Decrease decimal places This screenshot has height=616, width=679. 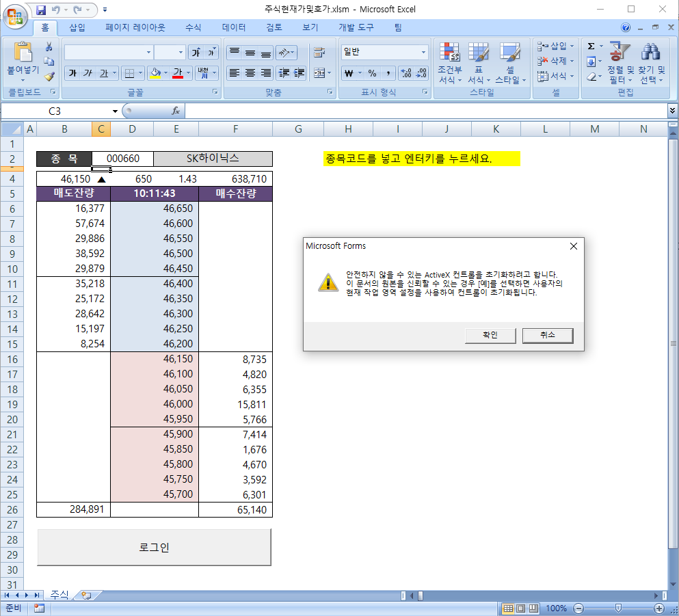tap(421, 73)
